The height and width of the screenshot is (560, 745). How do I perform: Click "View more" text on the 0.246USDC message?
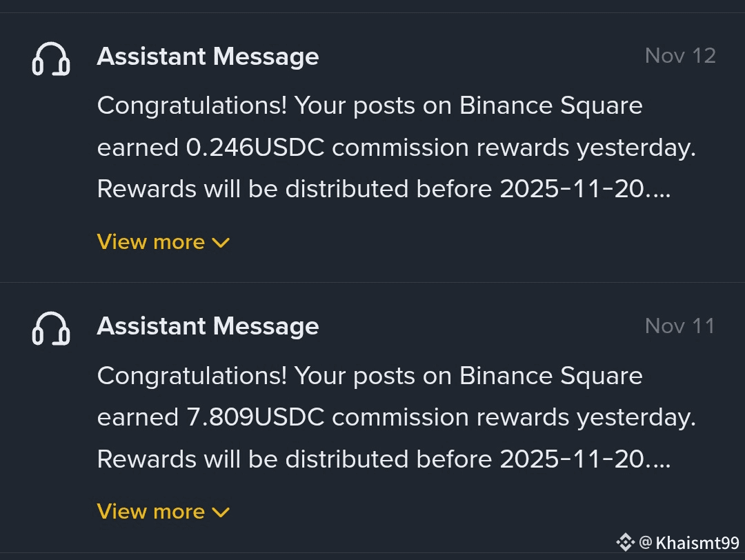point(151,242)
